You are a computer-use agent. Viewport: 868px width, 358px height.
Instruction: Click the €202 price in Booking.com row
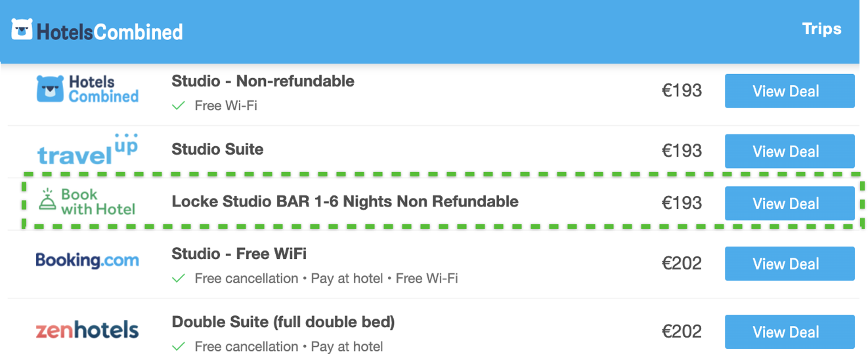point(682,264)
